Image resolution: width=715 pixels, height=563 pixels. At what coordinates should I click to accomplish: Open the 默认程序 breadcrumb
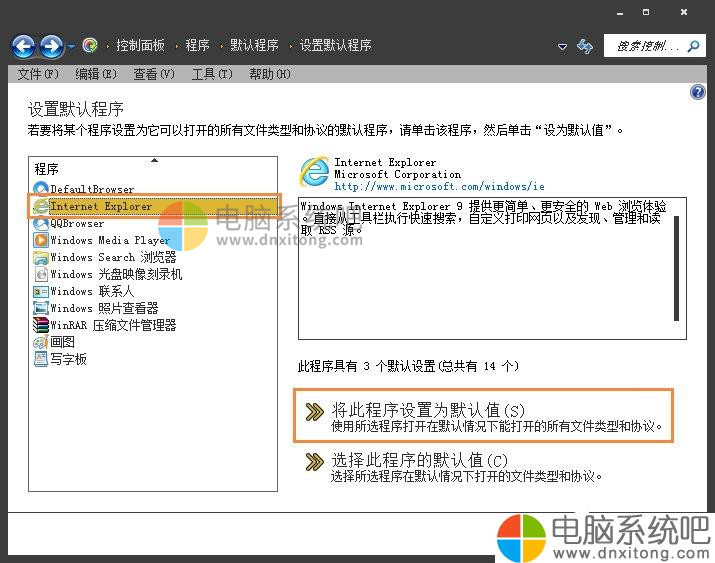[x=254, y=45]
